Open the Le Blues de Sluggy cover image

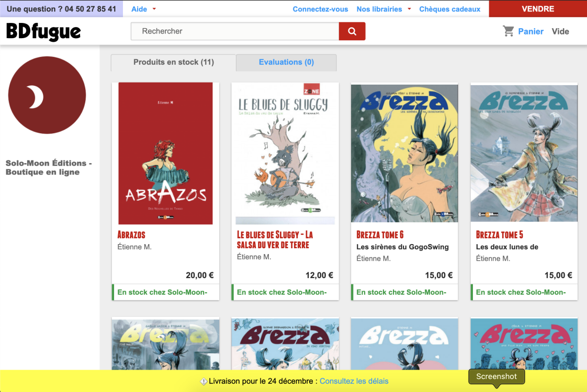285,153
